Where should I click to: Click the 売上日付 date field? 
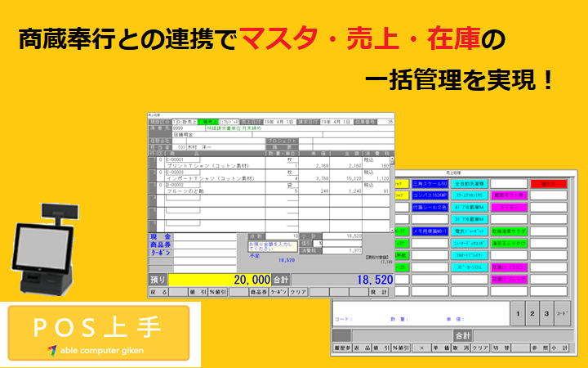click(x=279, y=122)
